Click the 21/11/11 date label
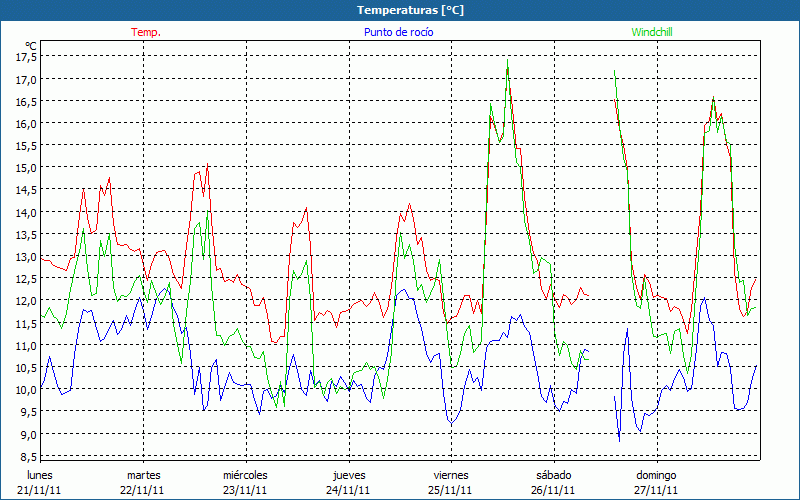The height and width of the screenshot is (500, 800). coord(40,490)
